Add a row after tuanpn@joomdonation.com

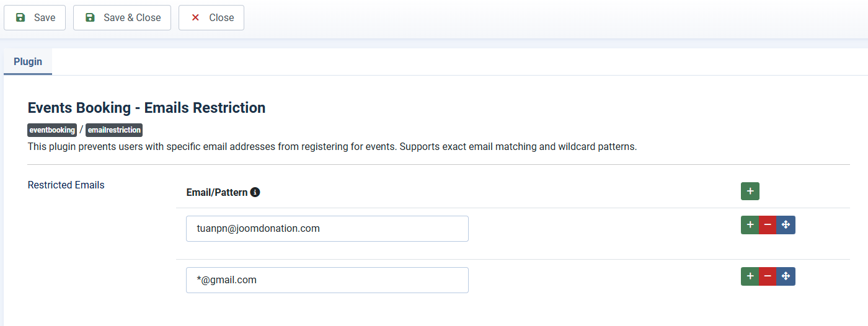click(750, 225)
